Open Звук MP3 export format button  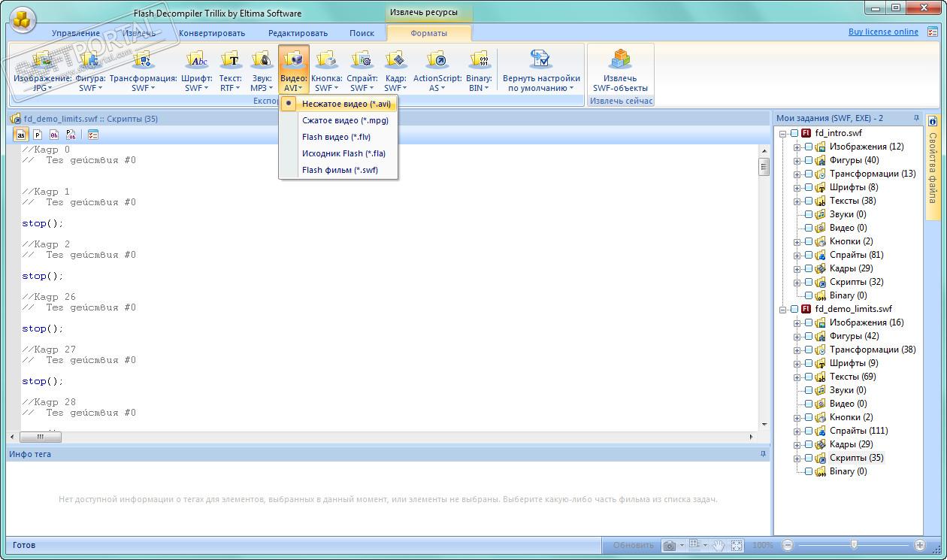point(262,71)
